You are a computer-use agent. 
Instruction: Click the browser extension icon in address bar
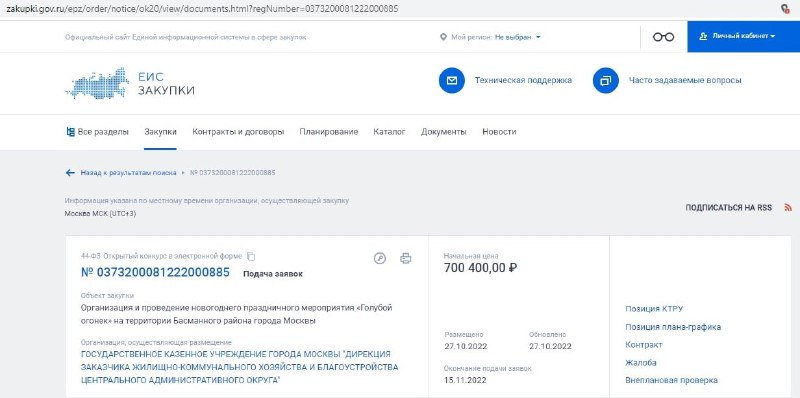coord(786,9)
